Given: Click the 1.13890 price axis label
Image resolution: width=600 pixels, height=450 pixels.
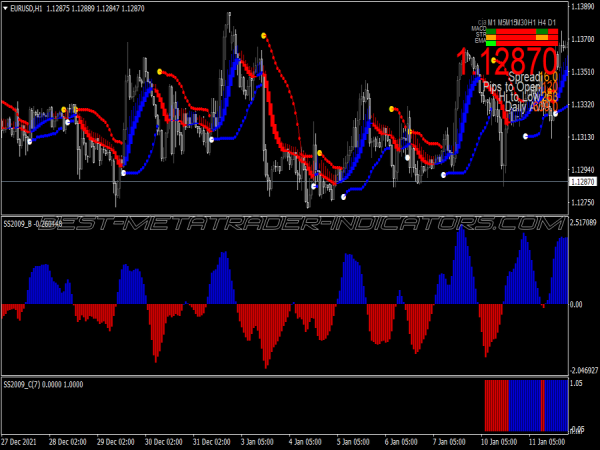Looking at the screenshot, I should click(x=582, y=7).
